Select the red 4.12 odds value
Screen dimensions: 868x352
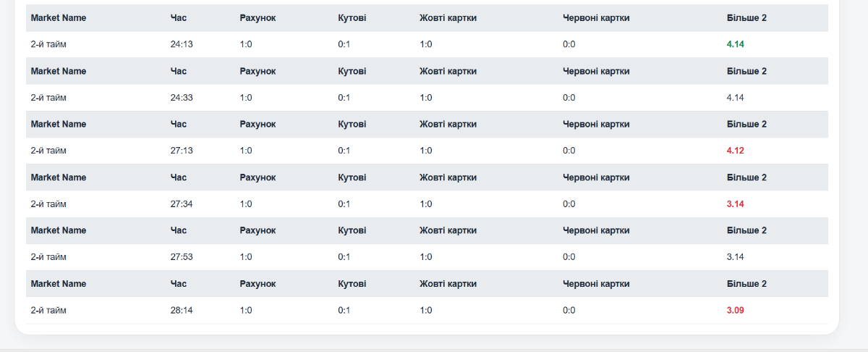[736, 151]
